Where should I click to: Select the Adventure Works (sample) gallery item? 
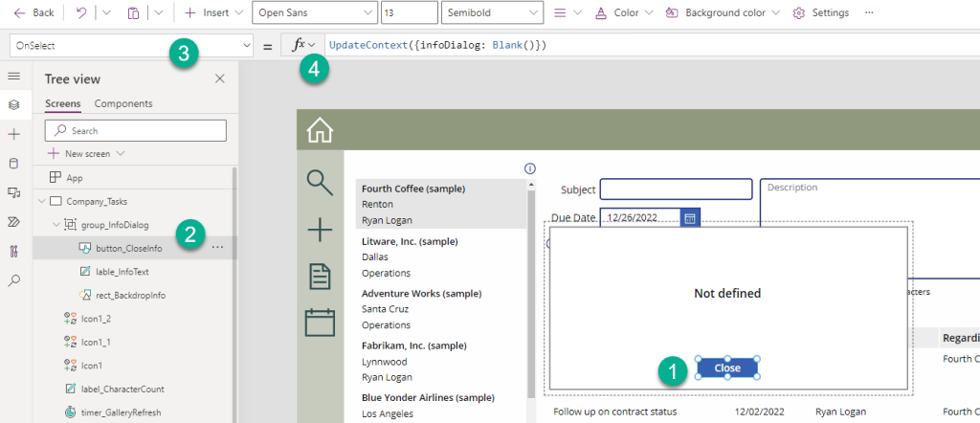tap(441, 309)
